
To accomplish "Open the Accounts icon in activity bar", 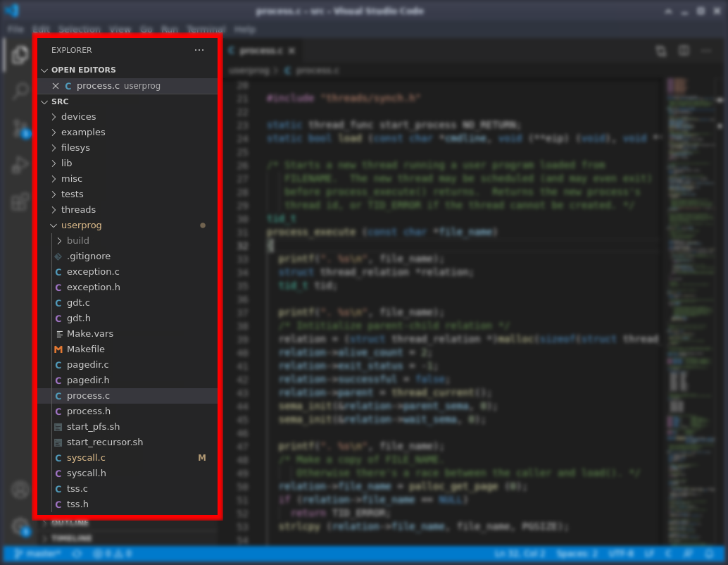I will [20, 490].
